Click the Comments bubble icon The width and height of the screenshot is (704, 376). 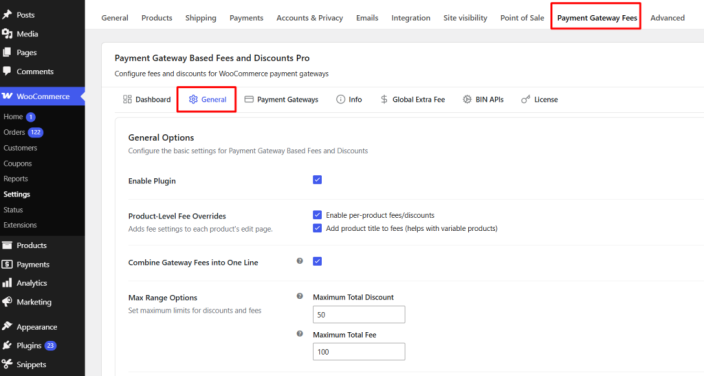pyautogui.click(x=7, y=71)
